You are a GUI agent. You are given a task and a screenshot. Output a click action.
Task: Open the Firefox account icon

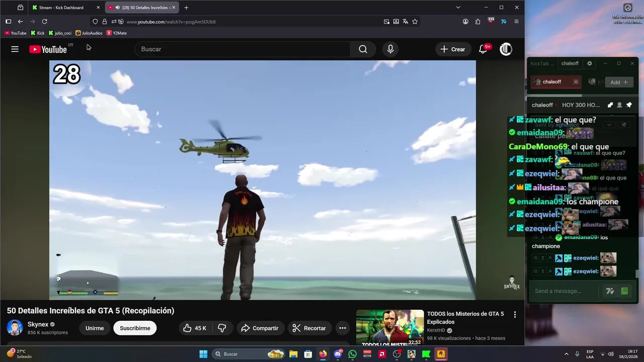pos(465,22)
